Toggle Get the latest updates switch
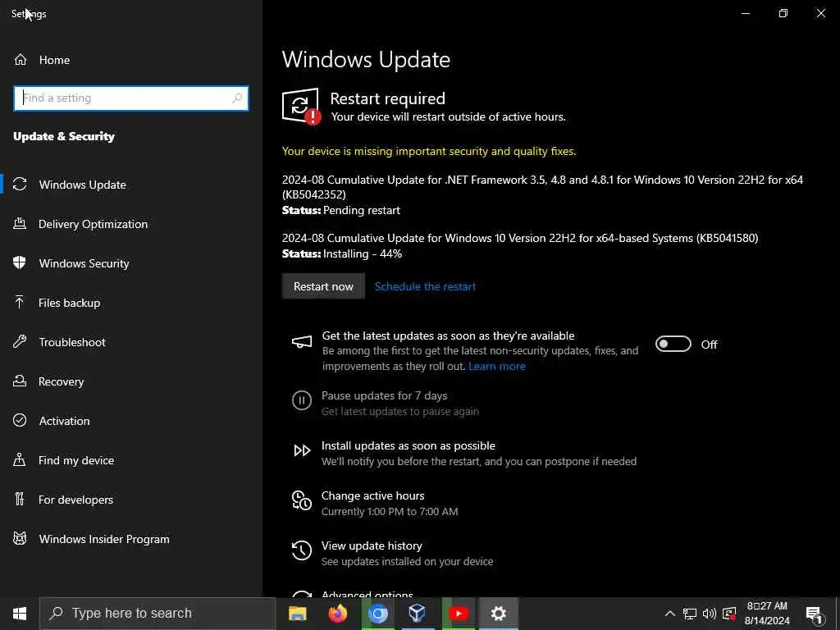 [673, 344]
